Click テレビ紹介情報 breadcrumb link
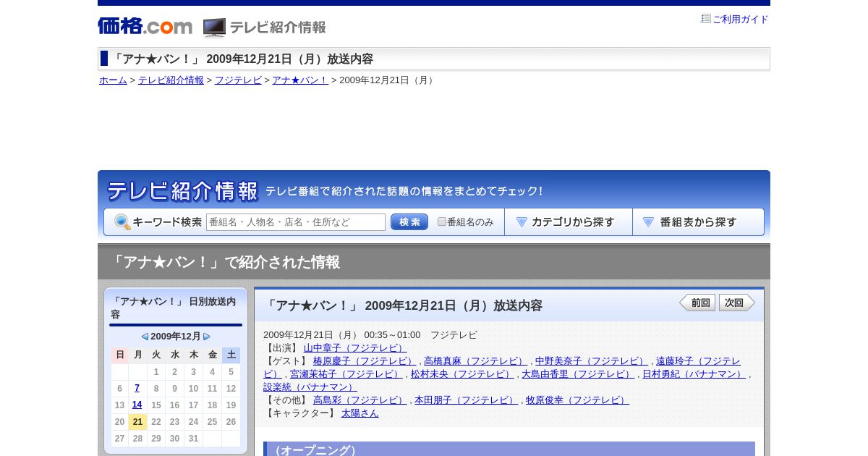The image size is (868, 456). [171, 80]
